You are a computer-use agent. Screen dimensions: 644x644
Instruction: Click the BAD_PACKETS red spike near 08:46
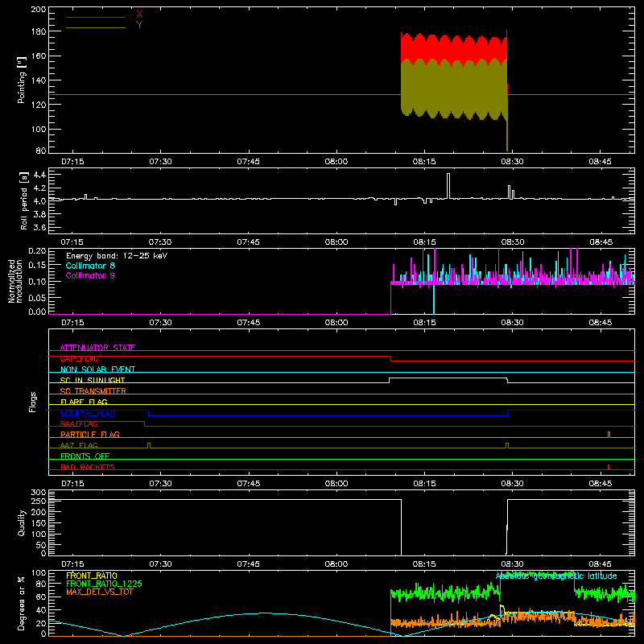[609, 467]
